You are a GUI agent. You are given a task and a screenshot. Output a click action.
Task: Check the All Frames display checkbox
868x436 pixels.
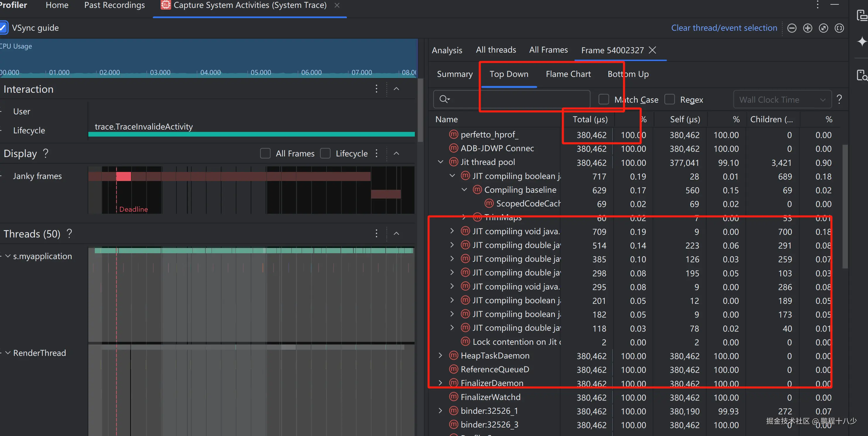[265, 154]
